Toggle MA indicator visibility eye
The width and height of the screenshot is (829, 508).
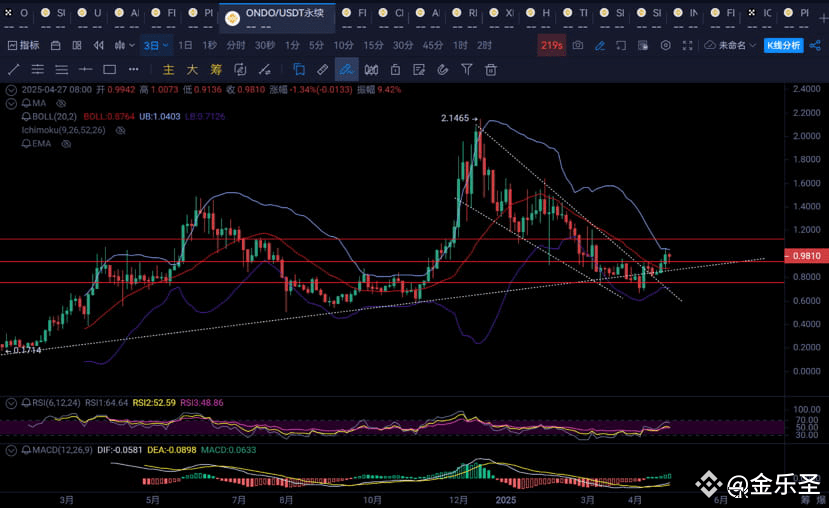pos(61,103)
